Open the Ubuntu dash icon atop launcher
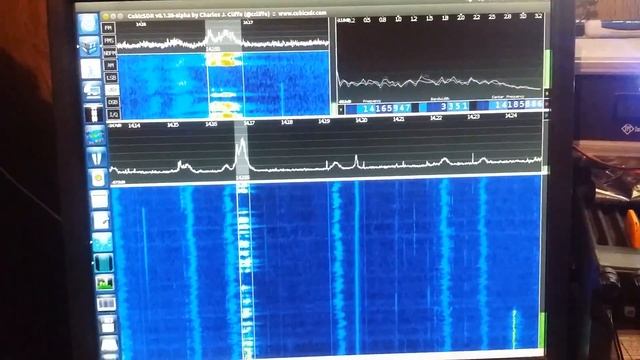 pos(88,24)
